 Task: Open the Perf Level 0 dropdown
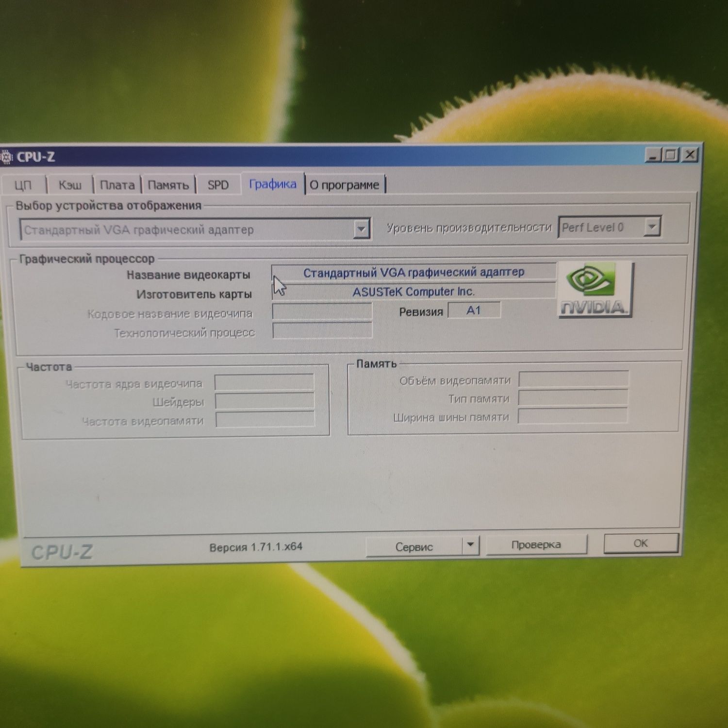click(652, 227)
